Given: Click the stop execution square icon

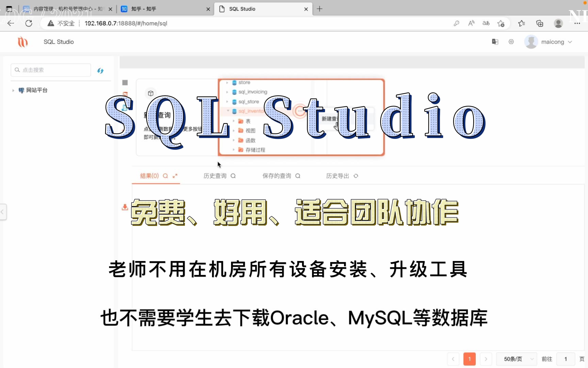Looking at the screenshot, I should coord(125,83).
